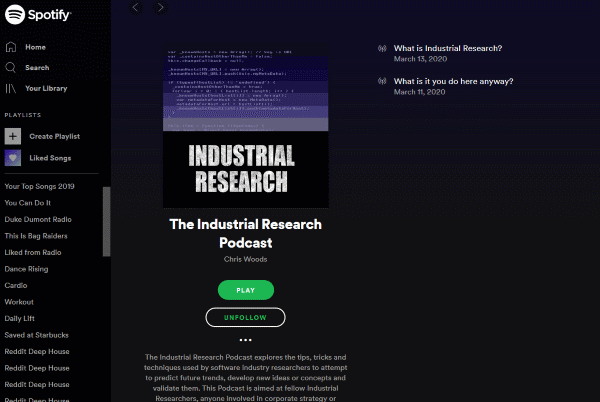Image resolution: width=600 pixels, height=402 pixels.
Task: Navigate forward with the right arrow
Action: pyautogui.click(x=160, y=7)
